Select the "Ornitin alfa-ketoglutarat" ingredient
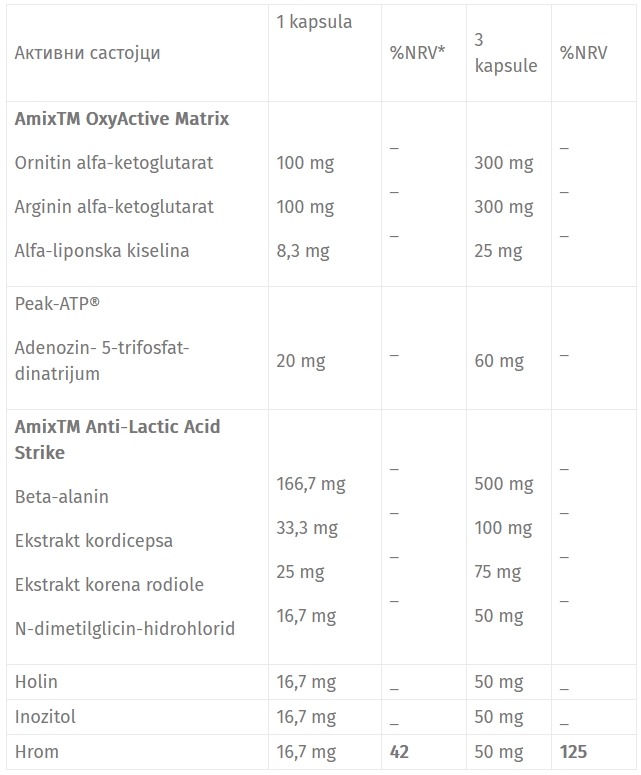 (114, 163)
